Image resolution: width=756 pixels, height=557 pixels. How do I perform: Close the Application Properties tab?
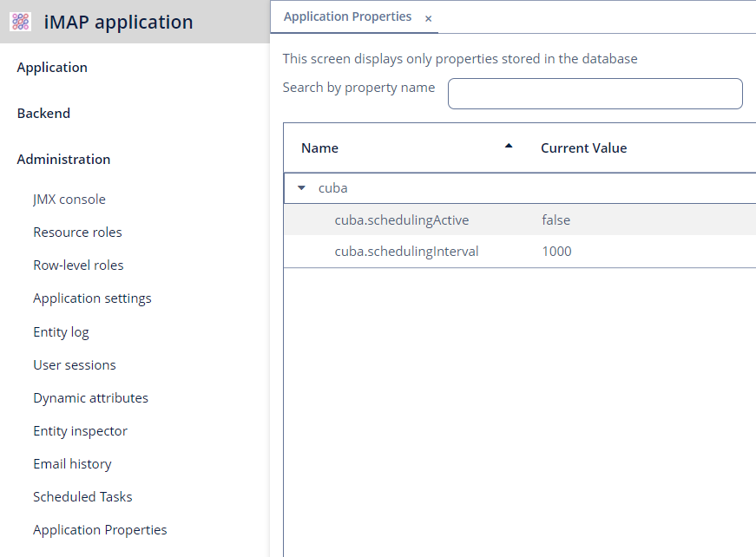(x=428, y=18)
